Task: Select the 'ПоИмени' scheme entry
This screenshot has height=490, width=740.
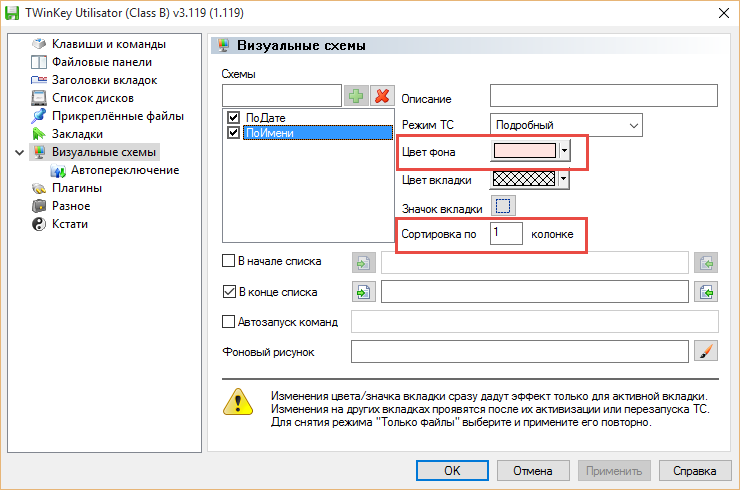Action: 318,133
